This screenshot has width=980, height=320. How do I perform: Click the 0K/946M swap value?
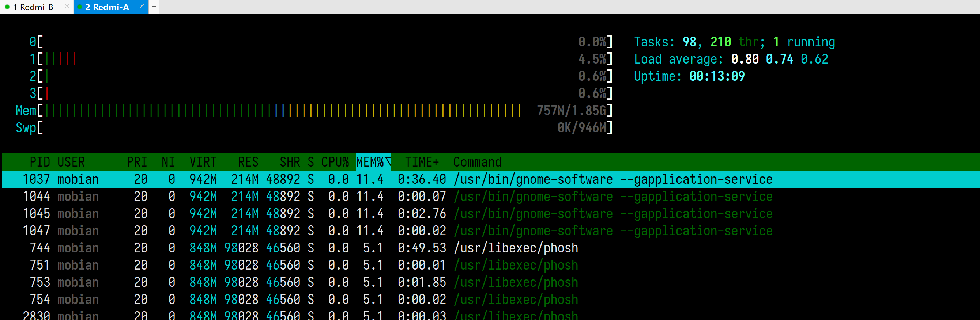pos(582,128)
